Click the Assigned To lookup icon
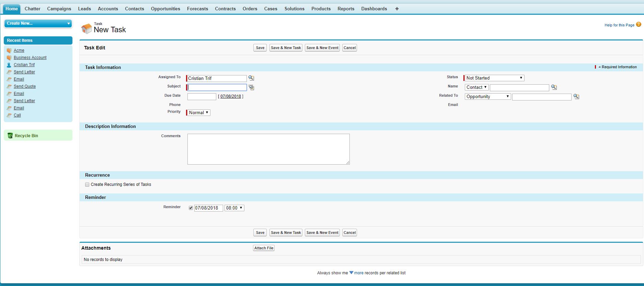The image size is (644, 286). point(251,78)
